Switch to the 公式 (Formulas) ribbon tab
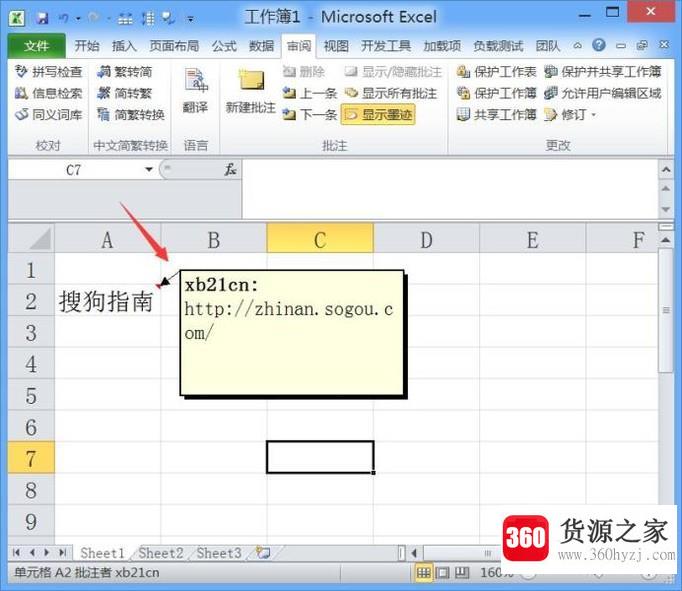This screenshot has width=682, height=591. (224, 46)
